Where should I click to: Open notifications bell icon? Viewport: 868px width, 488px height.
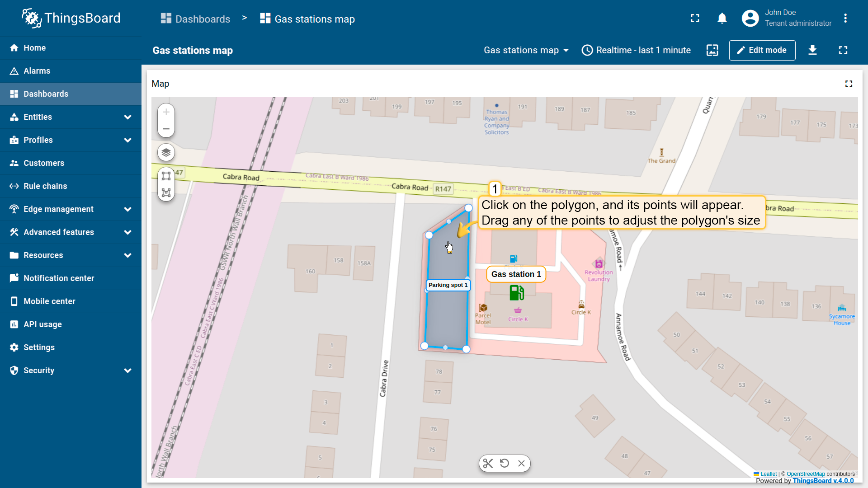pos(722,19)
